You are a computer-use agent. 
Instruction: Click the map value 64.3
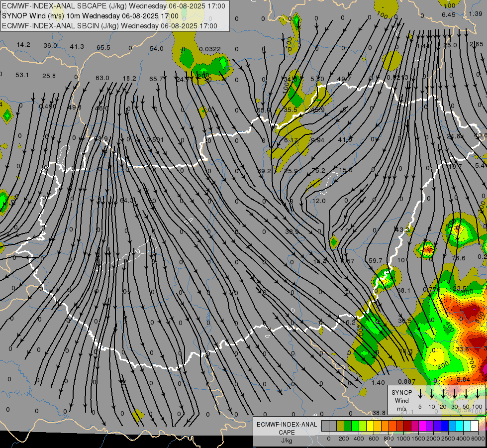pyautogui.click(x=128, y=201)
